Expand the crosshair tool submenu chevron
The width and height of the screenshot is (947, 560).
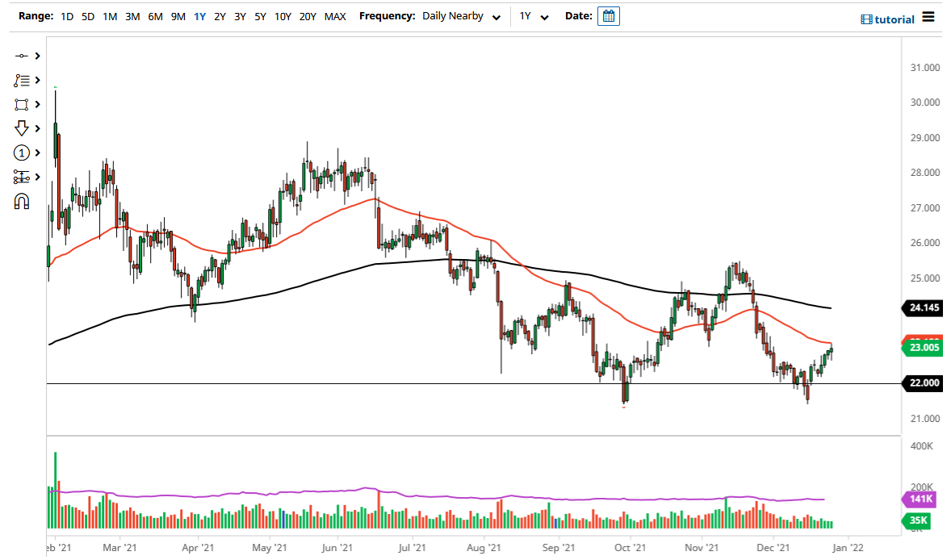coord(37,56)
